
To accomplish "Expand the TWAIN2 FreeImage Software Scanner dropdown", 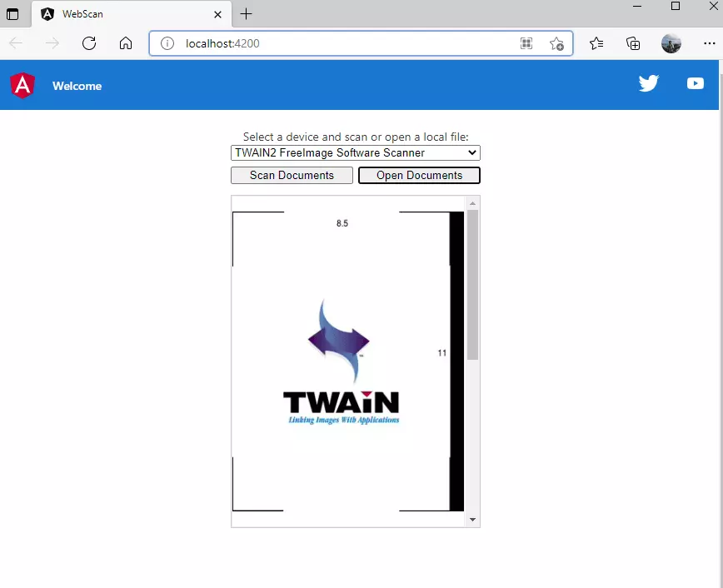I will click(x=356, y=152).
